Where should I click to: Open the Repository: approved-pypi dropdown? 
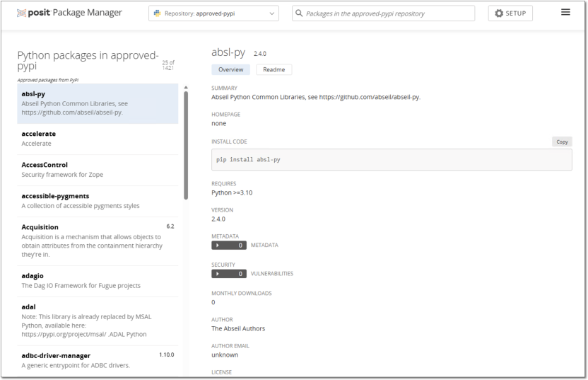click(213, 13)
